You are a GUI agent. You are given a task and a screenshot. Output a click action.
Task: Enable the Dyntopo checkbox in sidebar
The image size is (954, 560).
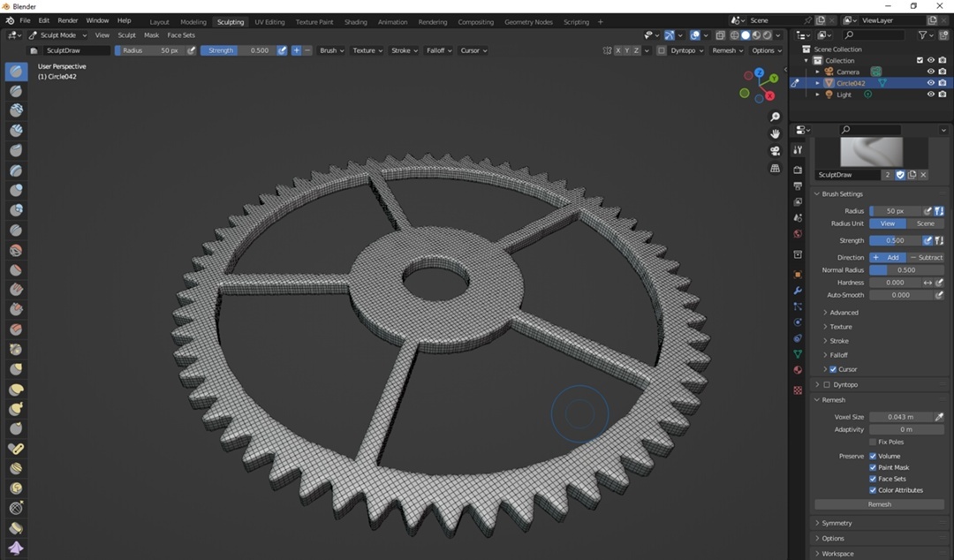coord(826,385)
